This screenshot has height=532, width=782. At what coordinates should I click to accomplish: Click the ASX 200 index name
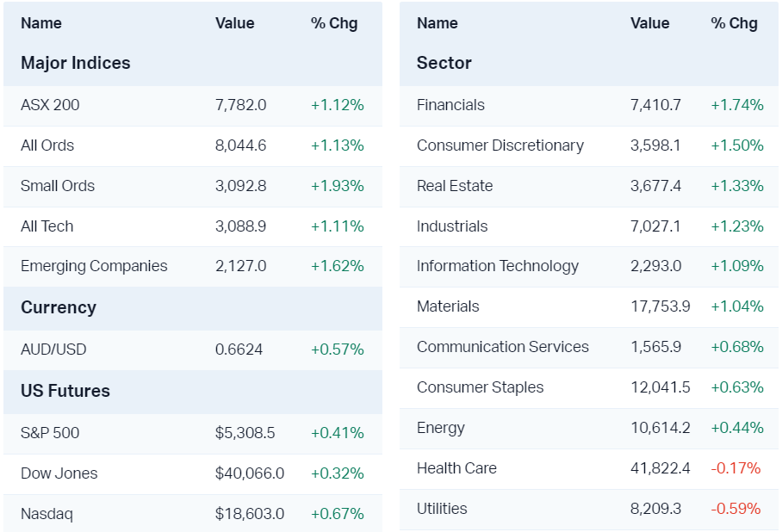click(50, 105)
